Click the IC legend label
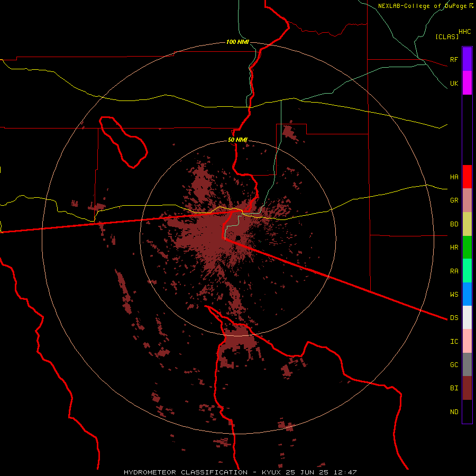 pos(454,342)
